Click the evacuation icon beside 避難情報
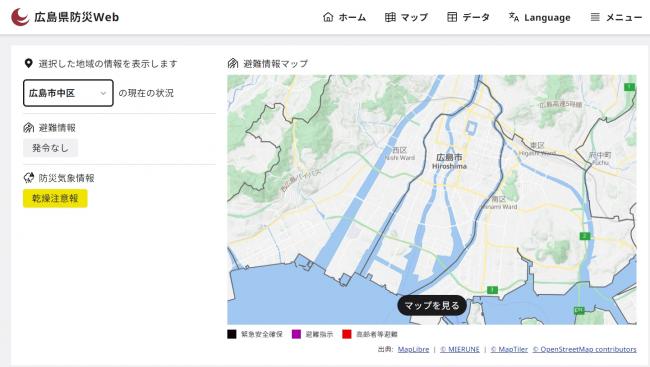This screenshot has height=367, width=650. 29,128
